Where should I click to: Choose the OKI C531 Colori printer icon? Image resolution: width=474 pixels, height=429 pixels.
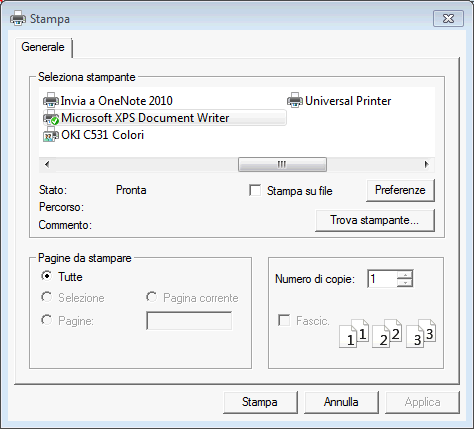[x=51, y=135]
